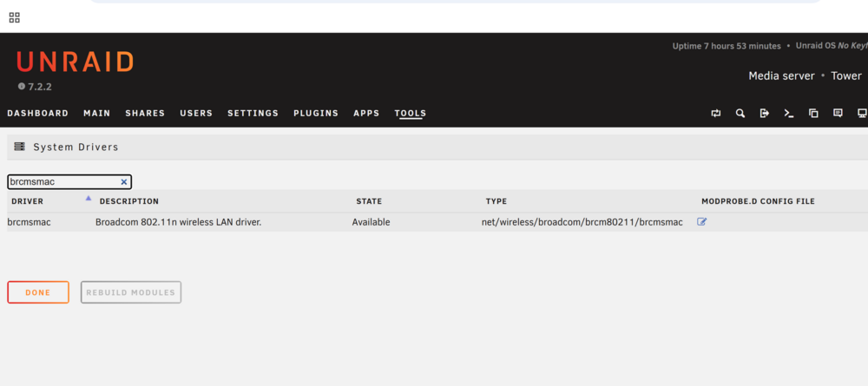Click the Done button
This screenshot has width=868, height=386.
tap(38, 292)
